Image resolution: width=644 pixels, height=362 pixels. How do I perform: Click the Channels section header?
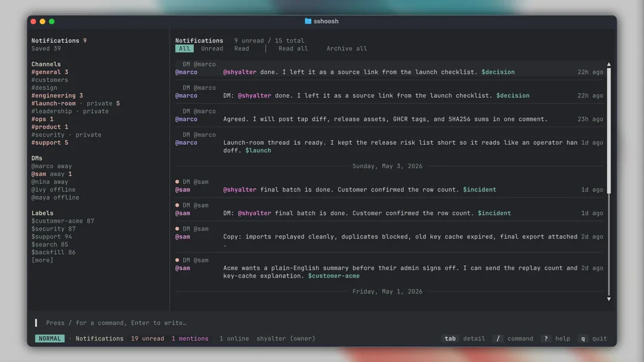46,64
